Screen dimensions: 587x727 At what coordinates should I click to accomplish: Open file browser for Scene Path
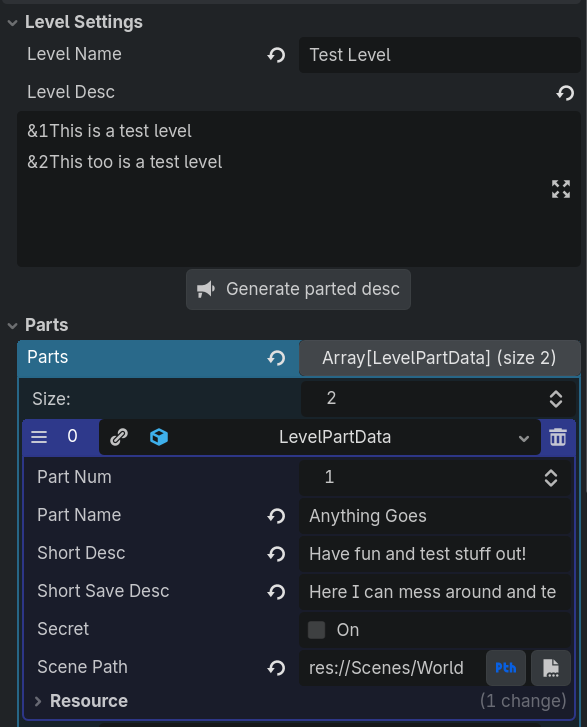click(x=551, y=668)
